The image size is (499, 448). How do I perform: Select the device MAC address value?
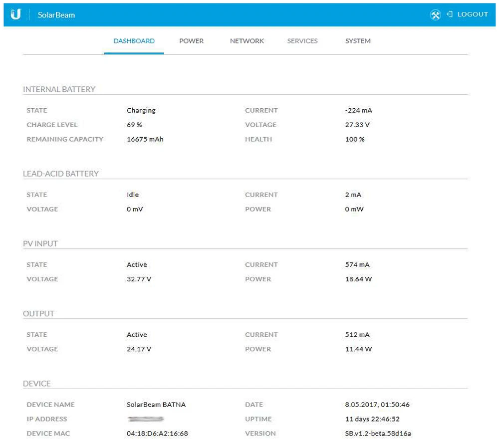[157, 434]
